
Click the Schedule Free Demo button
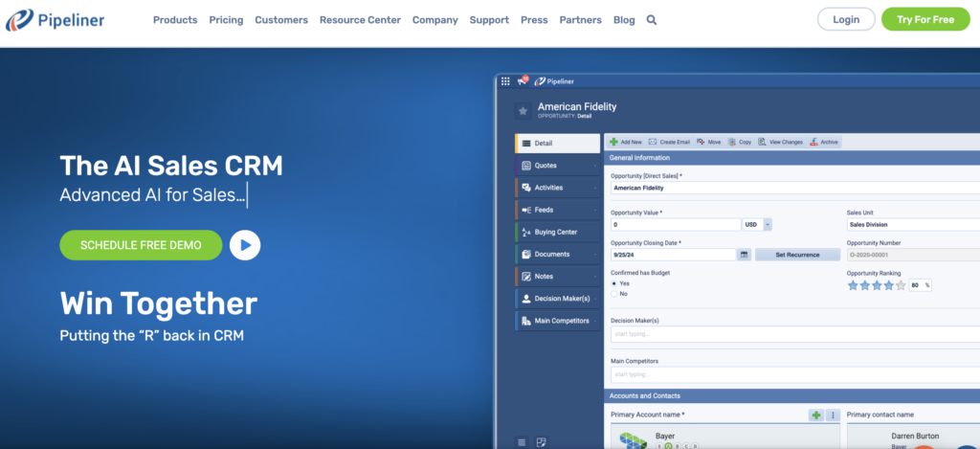141,245
